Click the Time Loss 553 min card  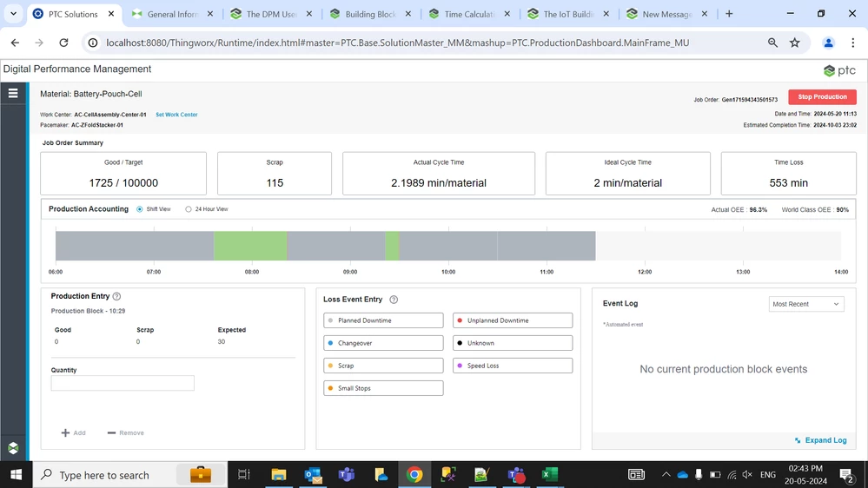pos(788,174)
